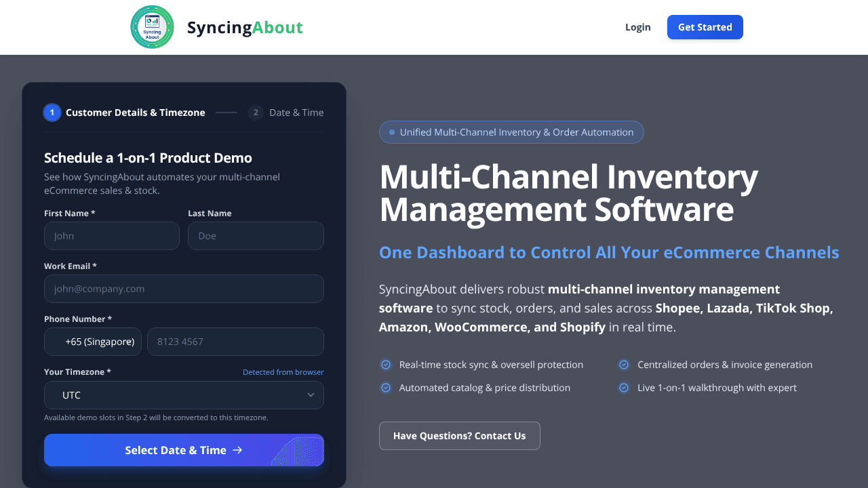
Task: Click the arrow icon in Select Date & Time
Action: [x=237, y=450]
